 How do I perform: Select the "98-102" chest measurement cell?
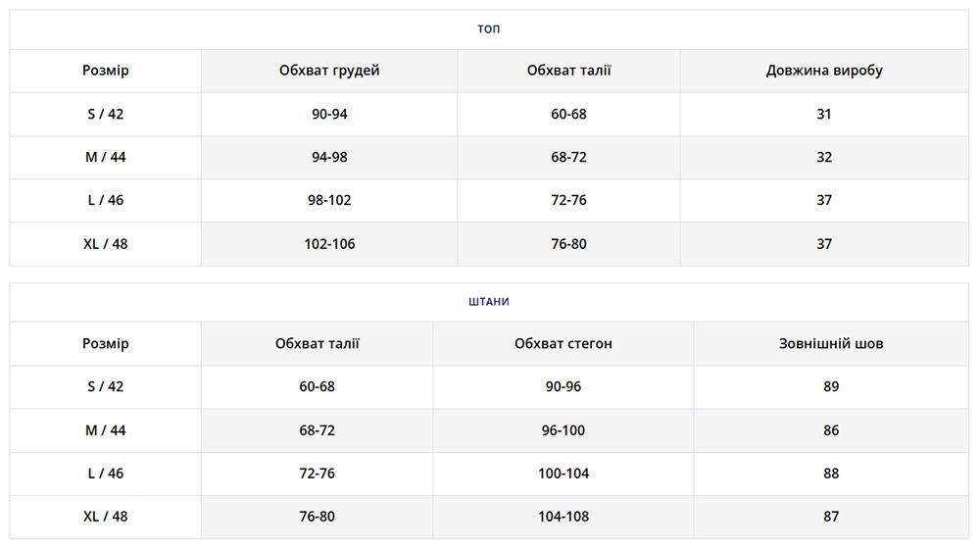(329, 200)
